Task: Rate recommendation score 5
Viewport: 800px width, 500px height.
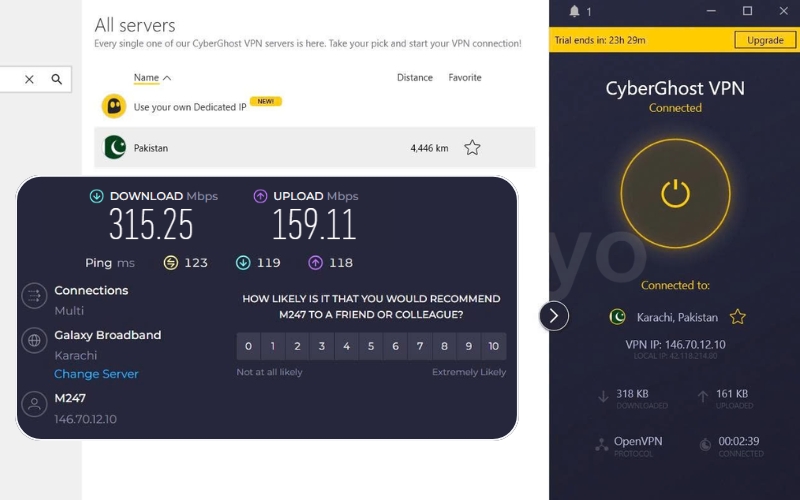Action: [371, 346]
